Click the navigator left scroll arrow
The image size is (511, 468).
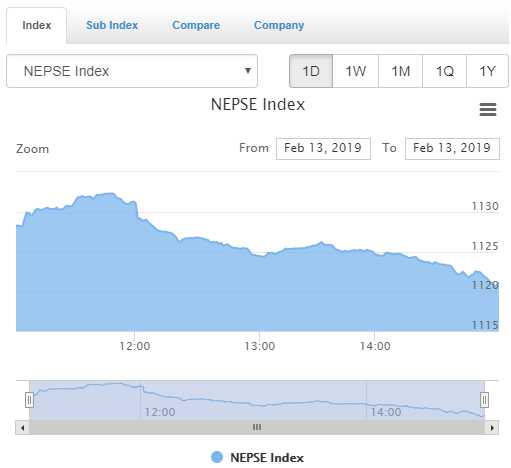pyautogui.click(x=22, y=427)
